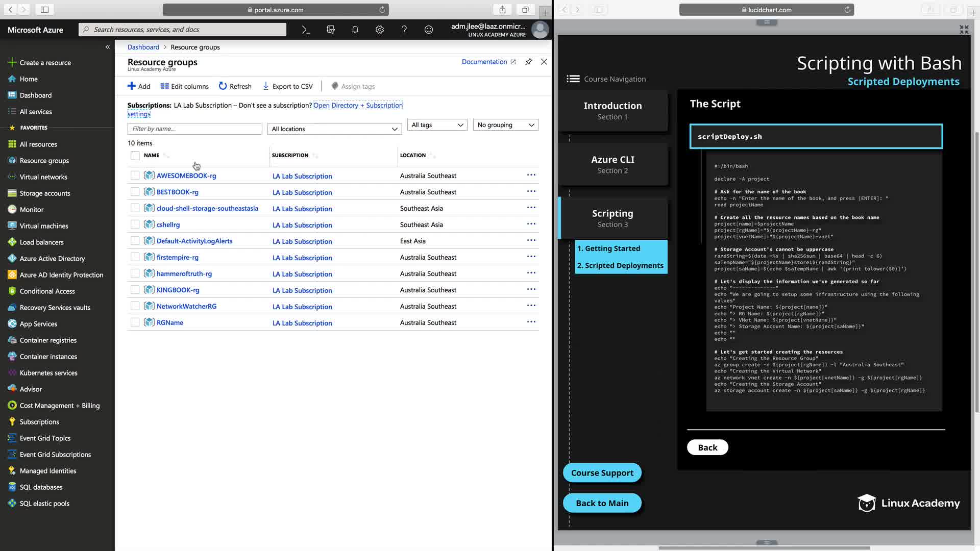Check the AWESOMEBOOK-rg row checkbox

135,176
